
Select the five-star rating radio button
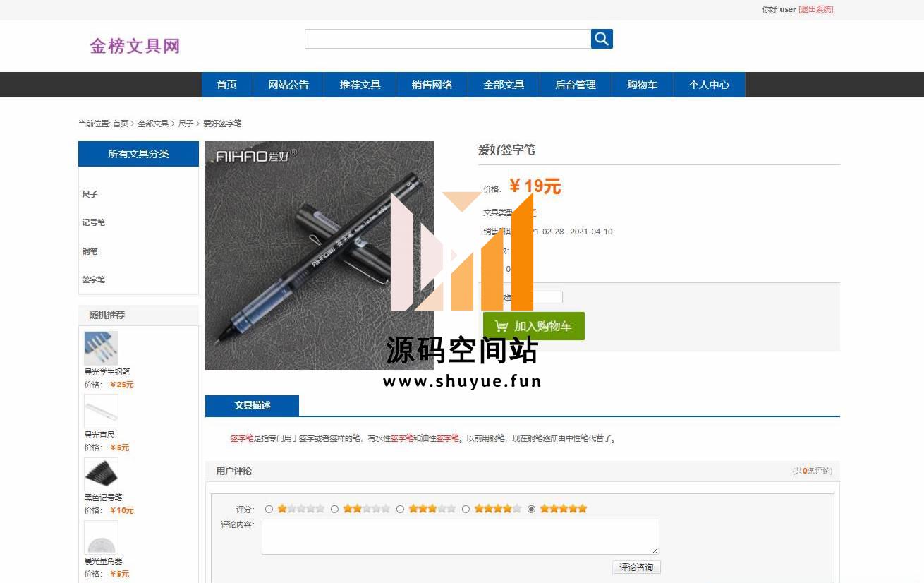531,509
